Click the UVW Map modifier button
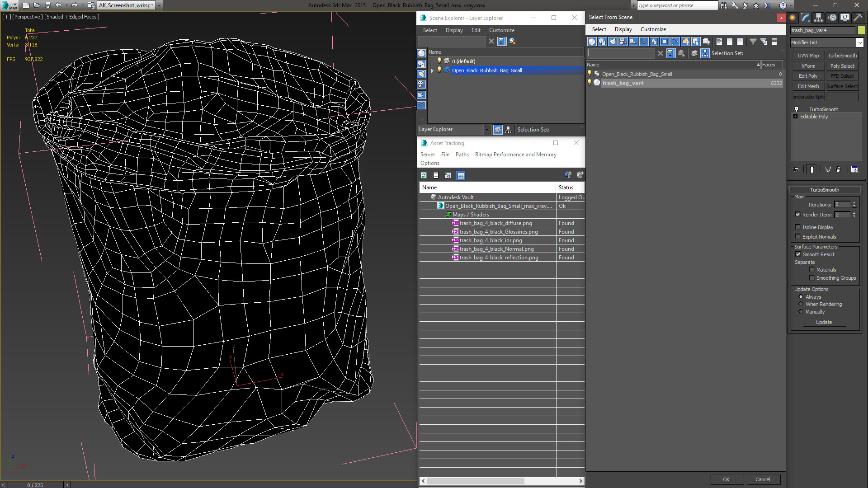Image resolution: width=868 pixels, height=488 pixels. [x=808, y=56]
